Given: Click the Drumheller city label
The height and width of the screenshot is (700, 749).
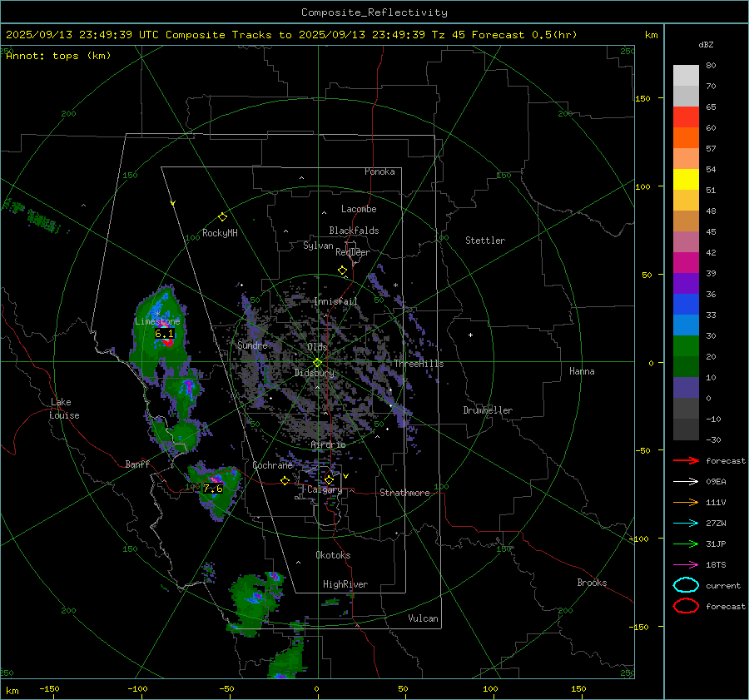Looking at the screenshot, I should [x=488, y=410].
